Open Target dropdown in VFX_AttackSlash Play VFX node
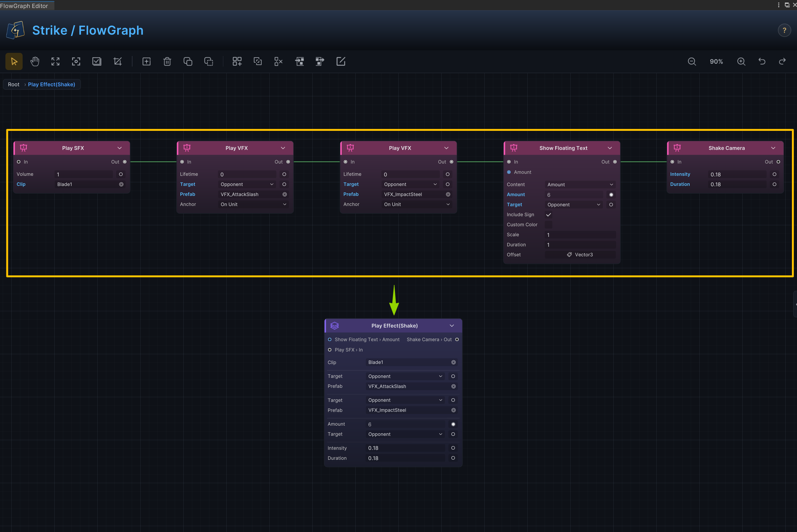This screenshot has height=532, width=797. point(247,184)
